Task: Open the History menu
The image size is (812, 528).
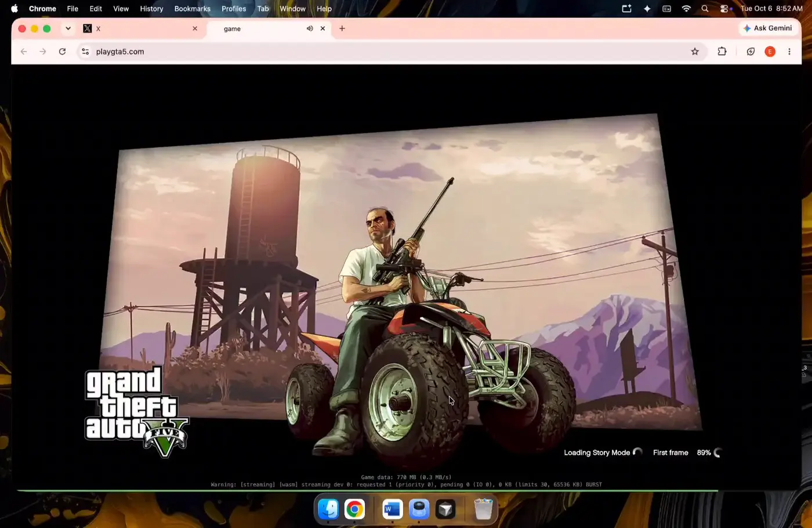Action: [151, 9]
